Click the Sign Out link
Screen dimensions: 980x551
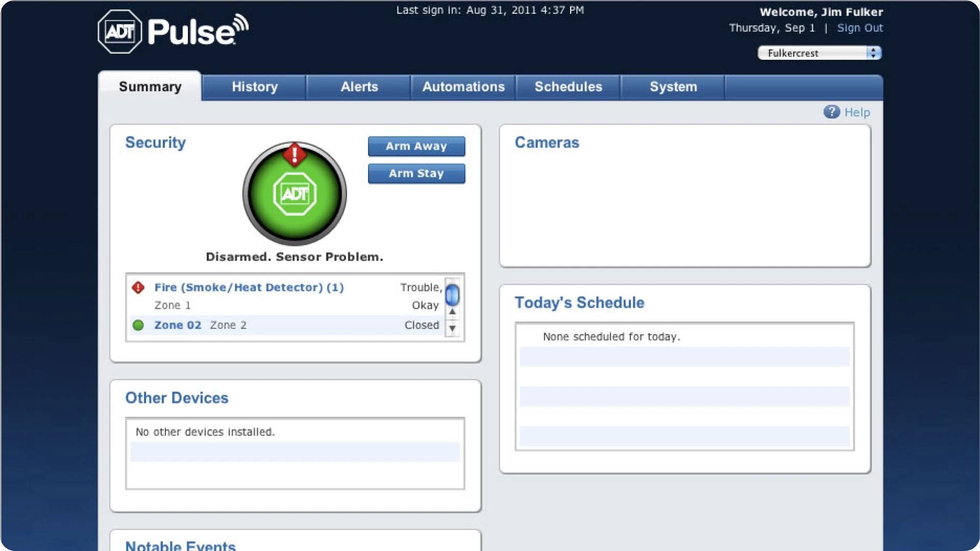860,28
